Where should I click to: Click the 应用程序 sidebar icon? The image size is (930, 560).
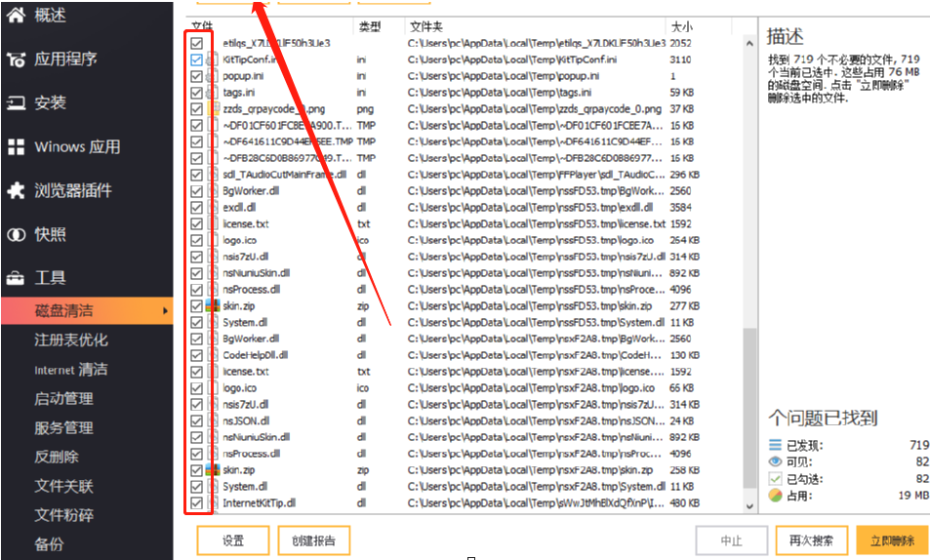point(16,60)
